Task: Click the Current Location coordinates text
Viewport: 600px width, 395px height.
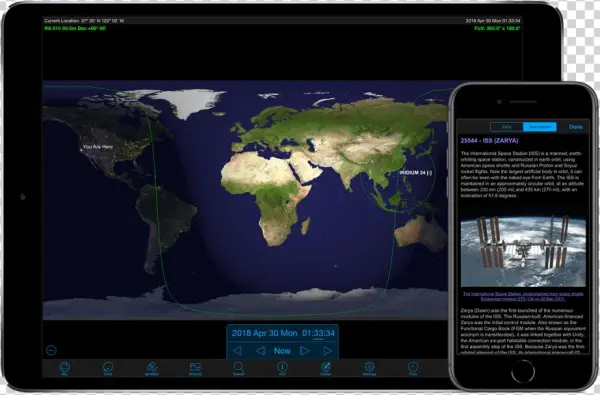Action: pos(84,21)
